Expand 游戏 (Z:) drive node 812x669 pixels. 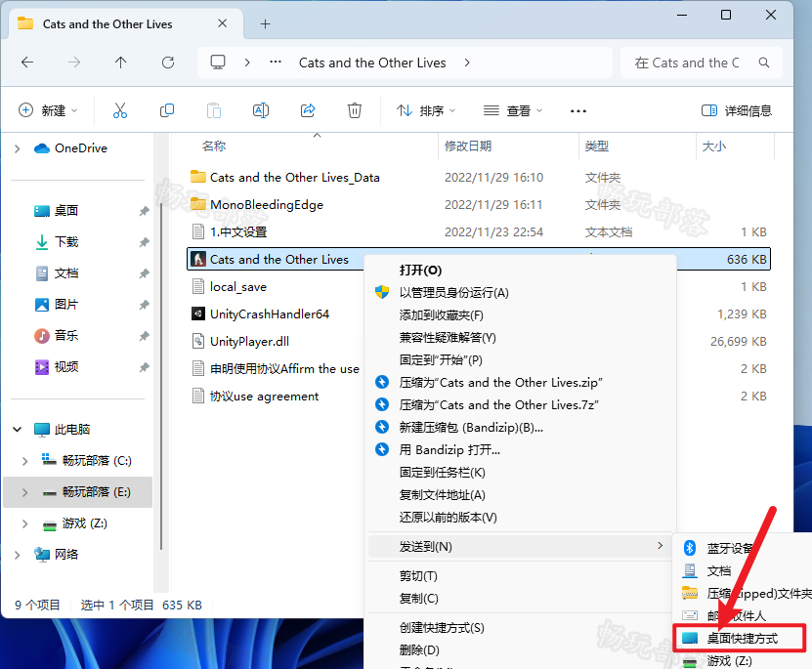(24, 523)
